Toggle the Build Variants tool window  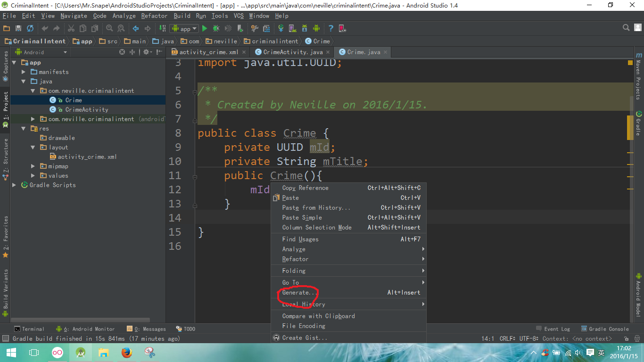click(x=5, y=293)
